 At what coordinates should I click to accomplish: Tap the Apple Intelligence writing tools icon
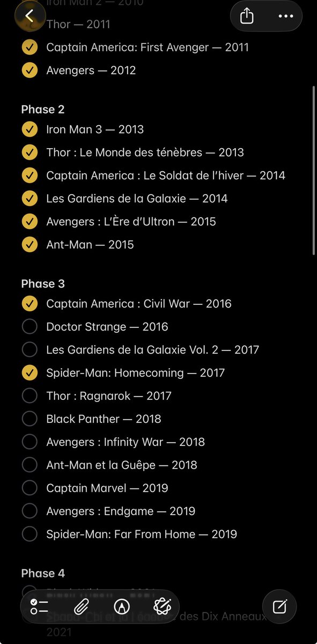[x=161, y=606]
